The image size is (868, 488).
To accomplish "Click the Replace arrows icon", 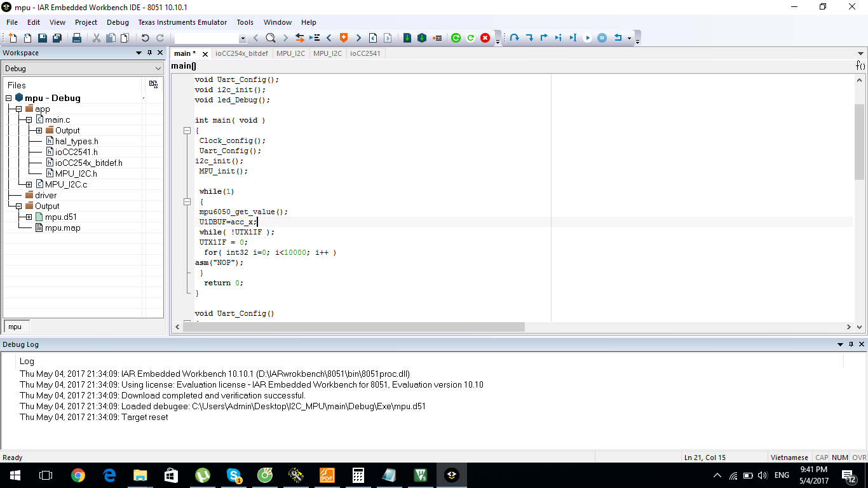I will coord(300,38).
